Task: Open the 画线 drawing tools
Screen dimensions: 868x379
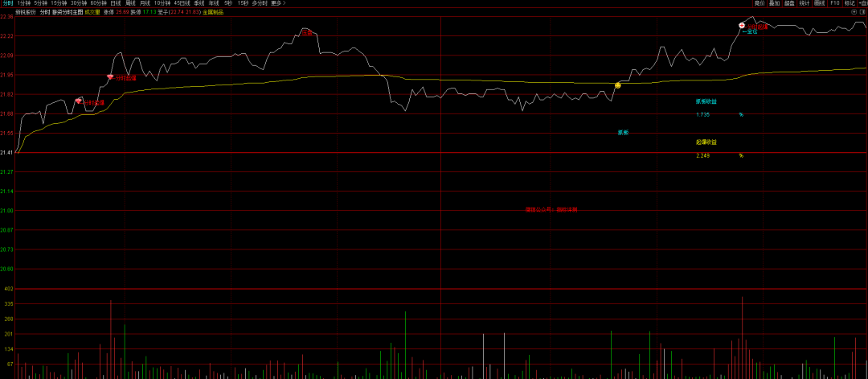Action: (819, 3)
